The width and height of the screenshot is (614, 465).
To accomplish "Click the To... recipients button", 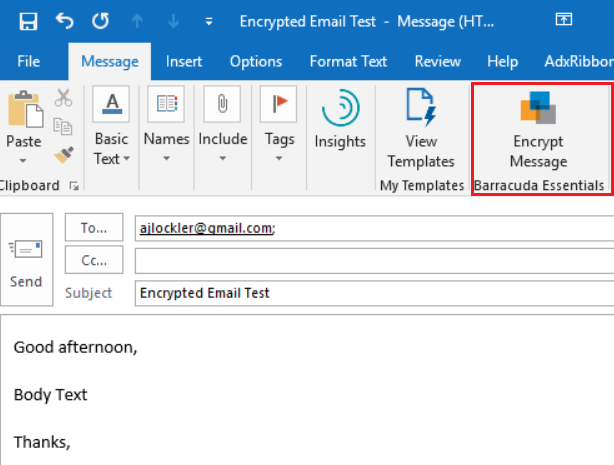I will coord(94,227).
